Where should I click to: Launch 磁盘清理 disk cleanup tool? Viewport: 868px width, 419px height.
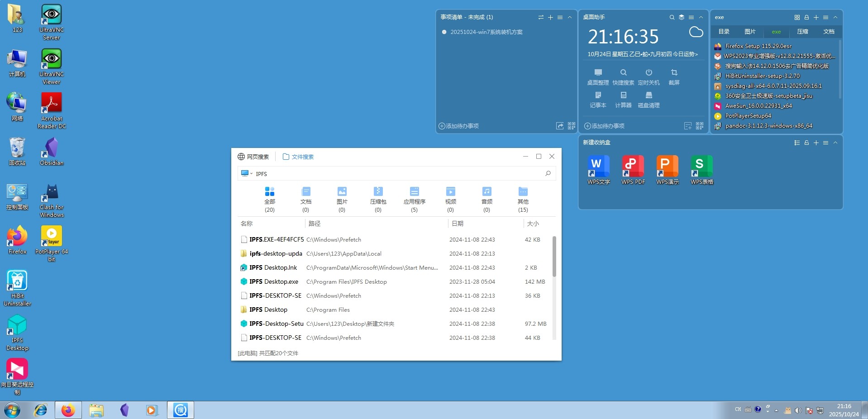click(649, 99)
